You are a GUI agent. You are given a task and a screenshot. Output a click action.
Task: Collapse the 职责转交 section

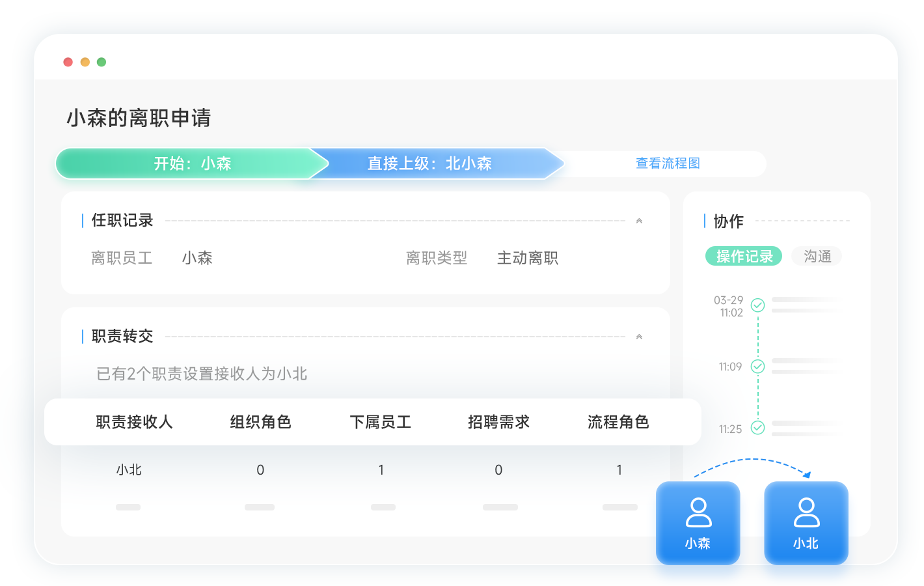tap(639, 337)
